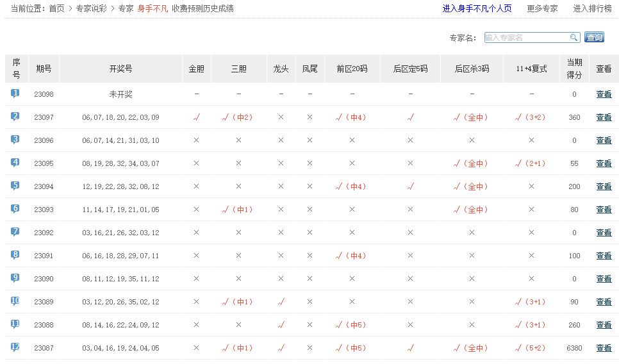Go to 进入排行榜 ranking link
This screenshot has height=364, width=619.
click(x=592, y=9)
